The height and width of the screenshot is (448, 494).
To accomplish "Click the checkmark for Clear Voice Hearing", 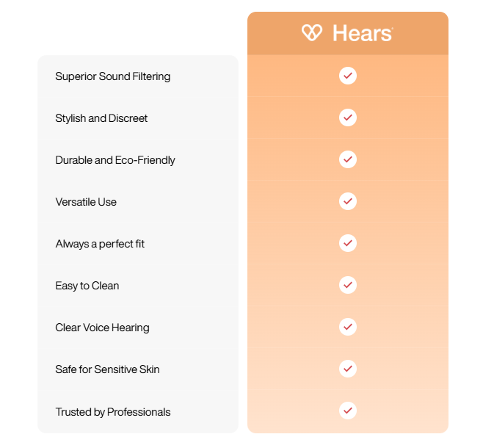I will click(x=348, y=327).
